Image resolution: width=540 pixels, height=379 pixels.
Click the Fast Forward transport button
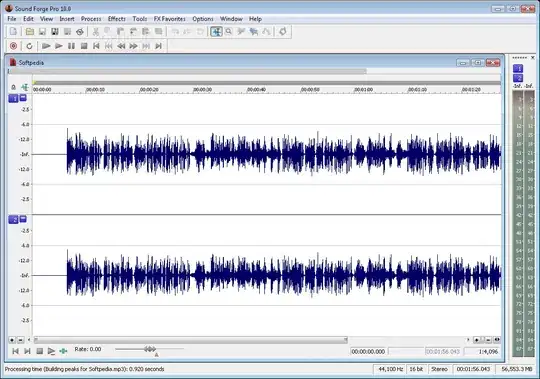133,46
